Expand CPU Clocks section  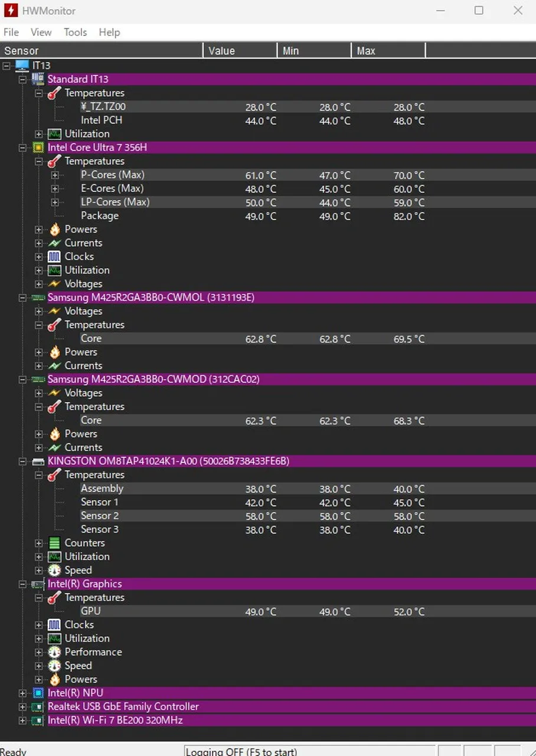38,257
